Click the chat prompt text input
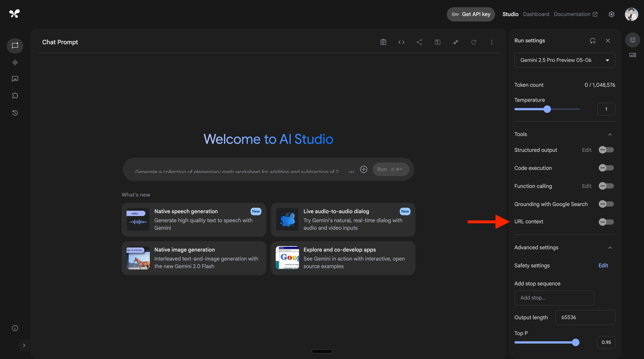644x359 pixels. (x=237, y=171)
